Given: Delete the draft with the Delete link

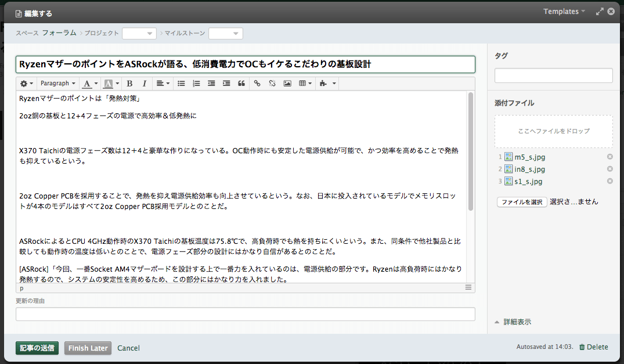Looking at the screenshot, I should (594, 347).
